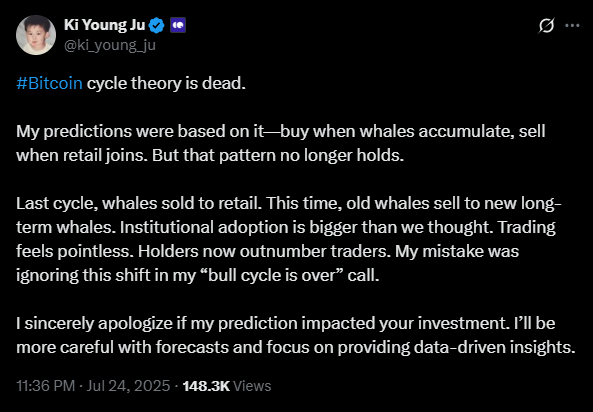
Task: Click the purple affiliate badge beside the name
Action: [x=178, y=25]
